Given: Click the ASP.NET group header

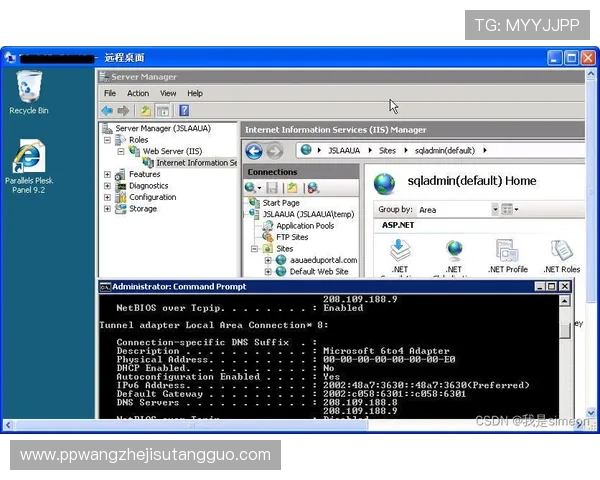Looking at the screenshot, I should click(398, 225).
